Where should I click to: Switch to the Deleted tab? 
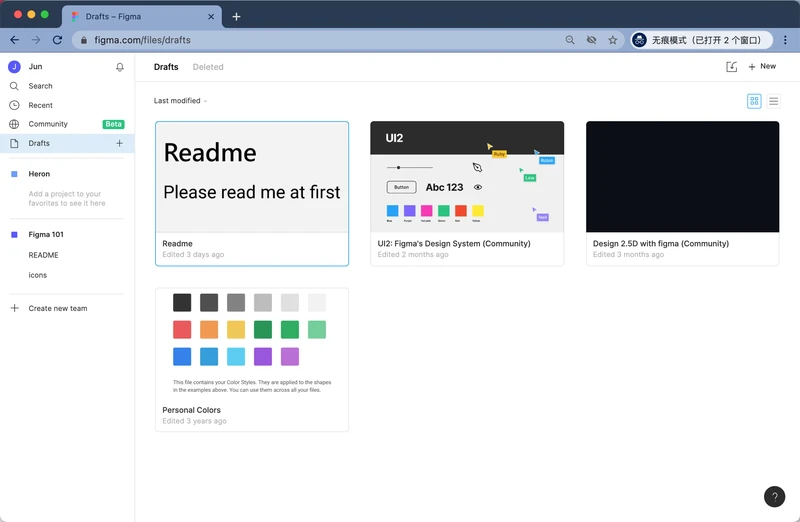(208, 67)
